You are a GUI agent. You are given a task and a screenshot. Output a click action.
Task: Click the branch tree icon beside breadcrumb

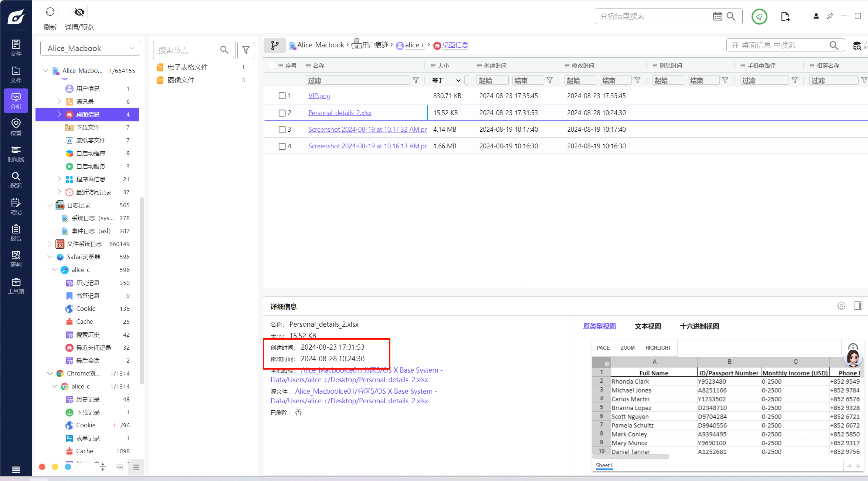(x=275, y=45)
